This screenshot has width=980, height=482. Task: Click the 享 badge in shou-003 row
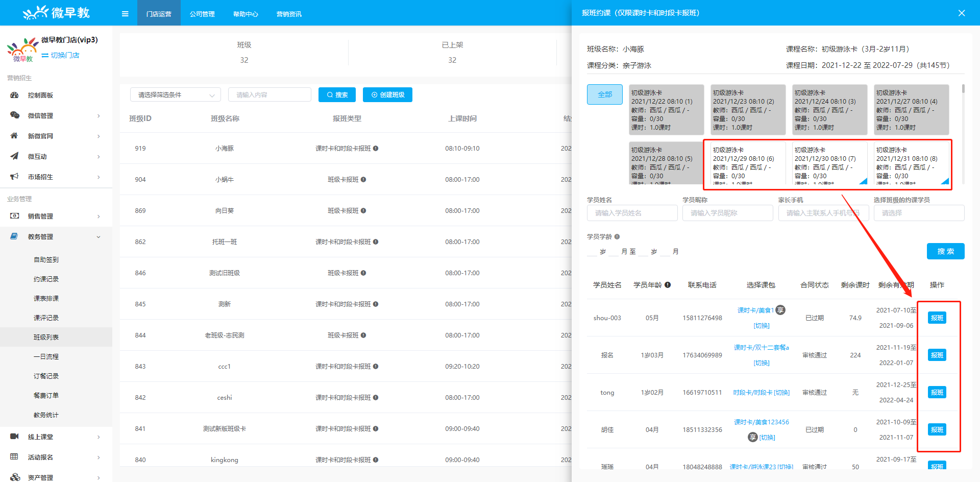tap(780, 310)
